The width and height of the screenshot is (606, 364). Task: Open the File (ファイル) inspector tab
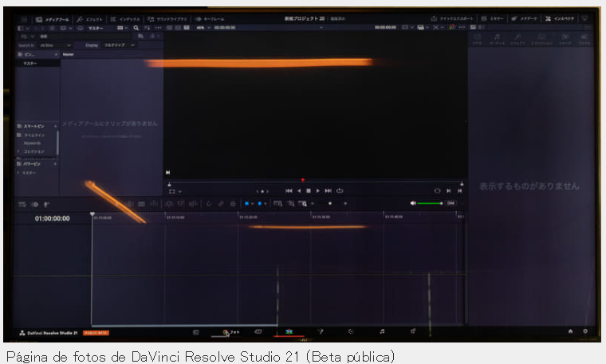584,39
